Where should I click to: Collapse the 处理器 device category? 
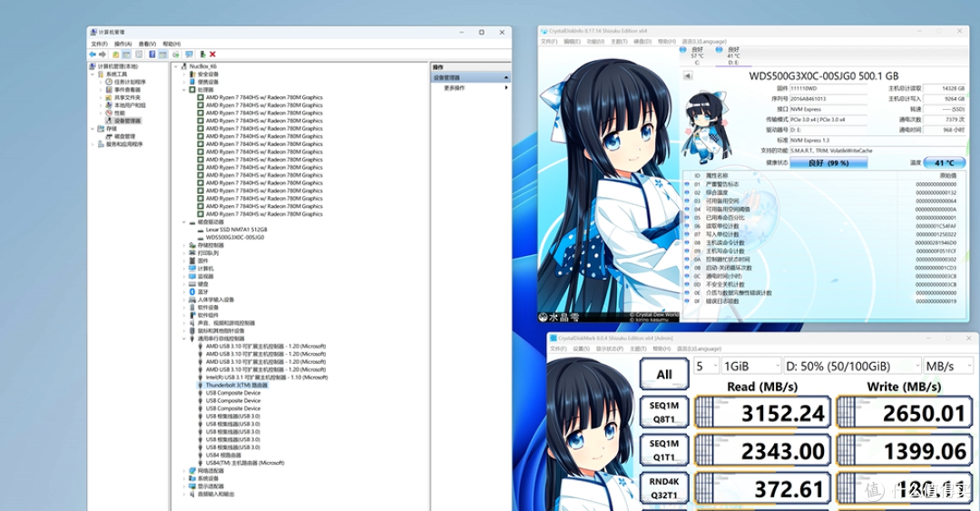[184, 90]
